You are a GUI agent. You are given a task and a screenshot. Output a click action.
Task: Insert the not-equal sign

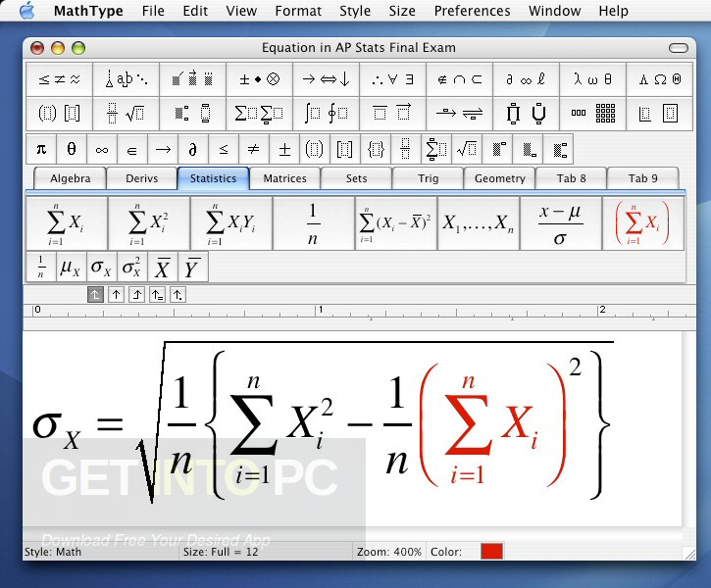pos(254,149)
